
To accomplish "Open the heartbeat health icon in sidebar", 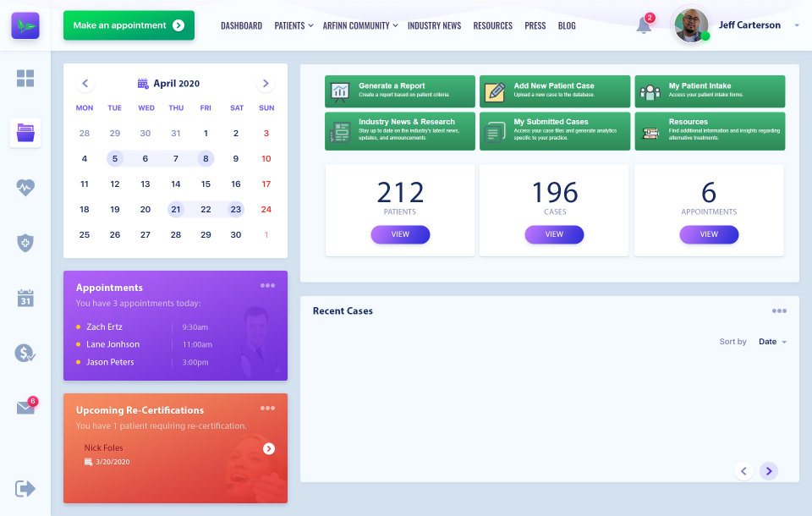I will (x=25, y=189).
